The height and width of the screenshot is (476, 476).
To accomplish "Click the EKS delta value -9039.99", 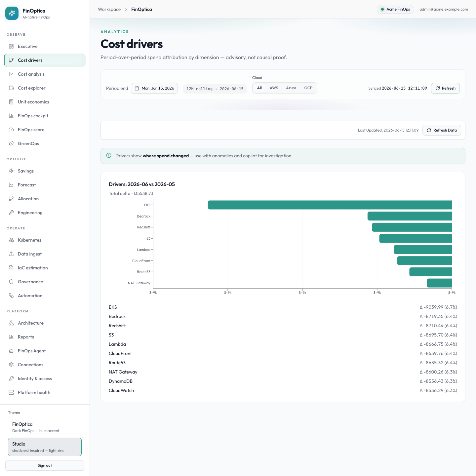I will pyautogui.click(x=438, y=307).
